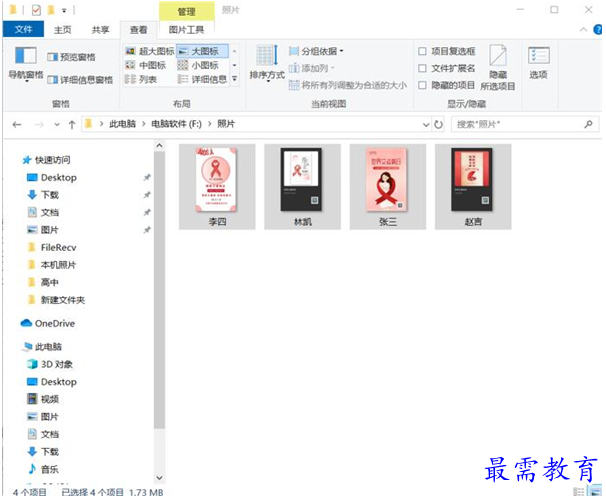Collapse the ribbon with the chevron

[x=584, y=29]
